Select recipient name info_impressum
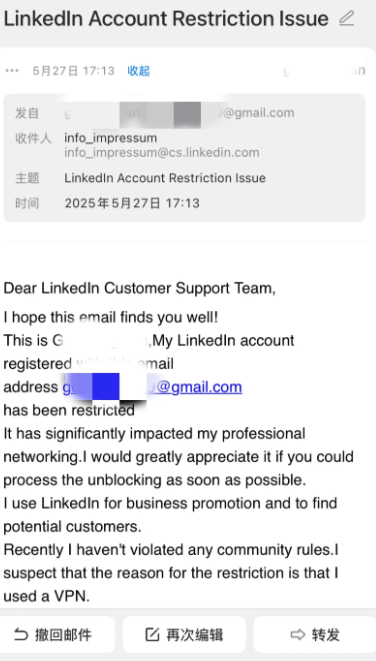 (110, 138)
